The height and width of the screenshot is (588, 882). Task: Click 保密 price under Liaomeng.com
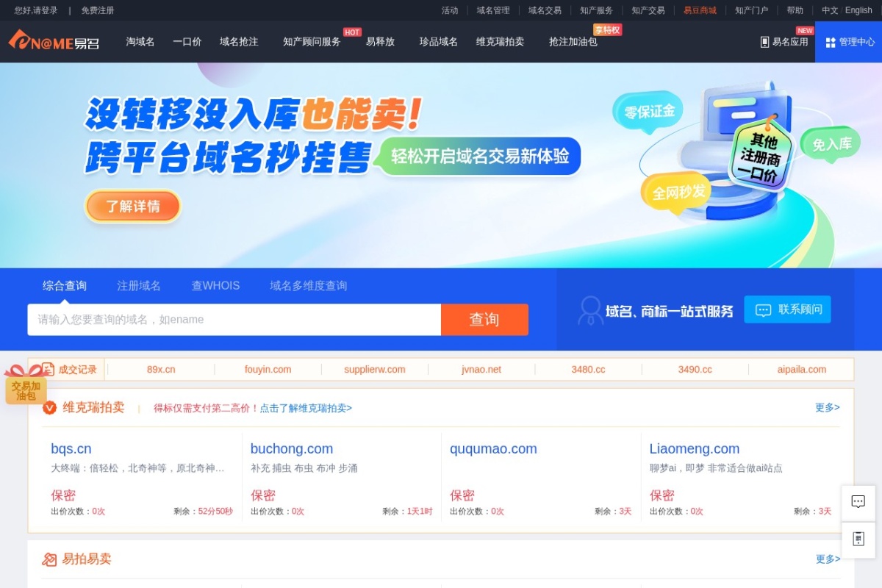[x=662, y=495]
